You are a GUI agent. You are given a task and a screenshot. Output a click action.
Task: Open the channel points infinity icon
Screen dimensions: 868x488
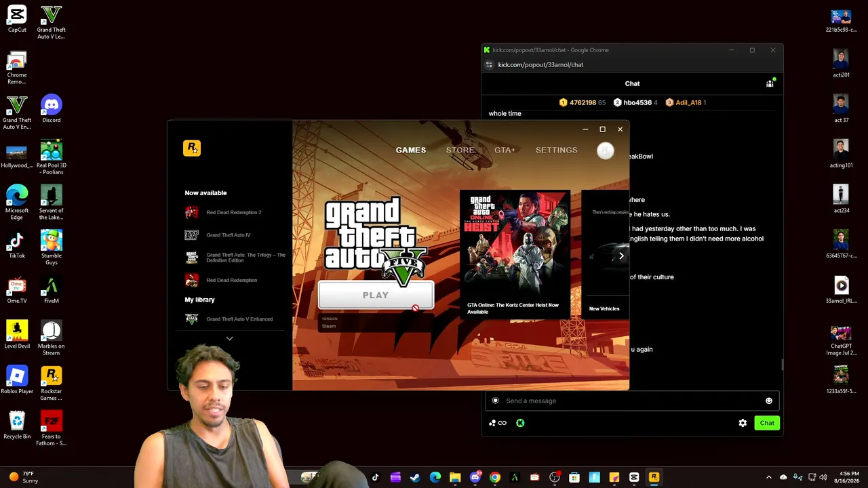click(498, 423)
